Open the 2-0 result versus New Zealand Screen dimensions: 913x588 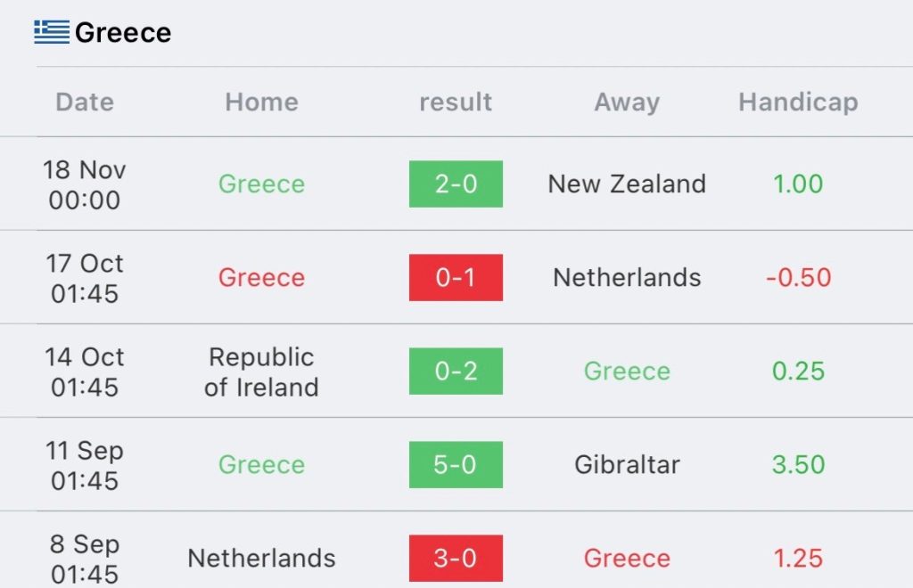(x=456, y=184)
